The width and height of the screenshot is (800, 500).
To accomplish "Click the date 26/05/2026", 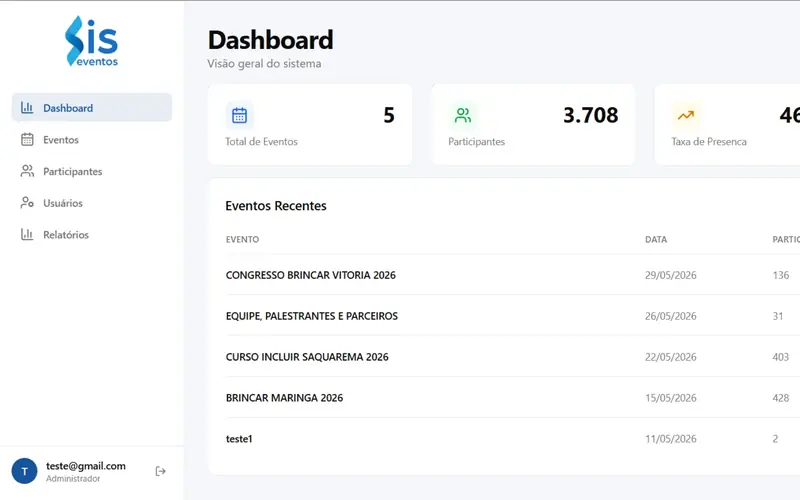I will coord(670,316).
